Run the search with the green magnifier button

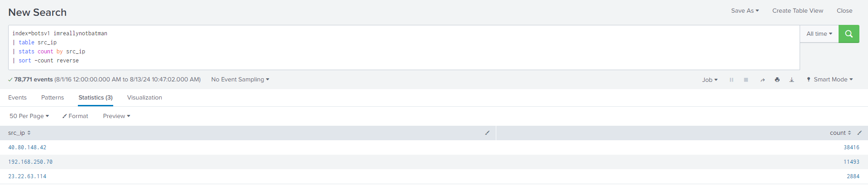tap(849, 34)
